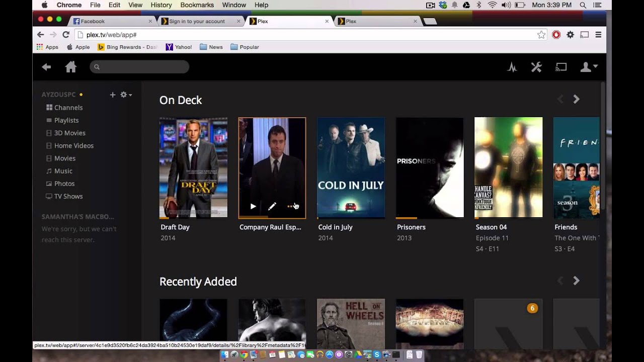Click the SAMANTHA'S MACBO... server heading
The image size is (644, 362).
[x=77, y=217]
